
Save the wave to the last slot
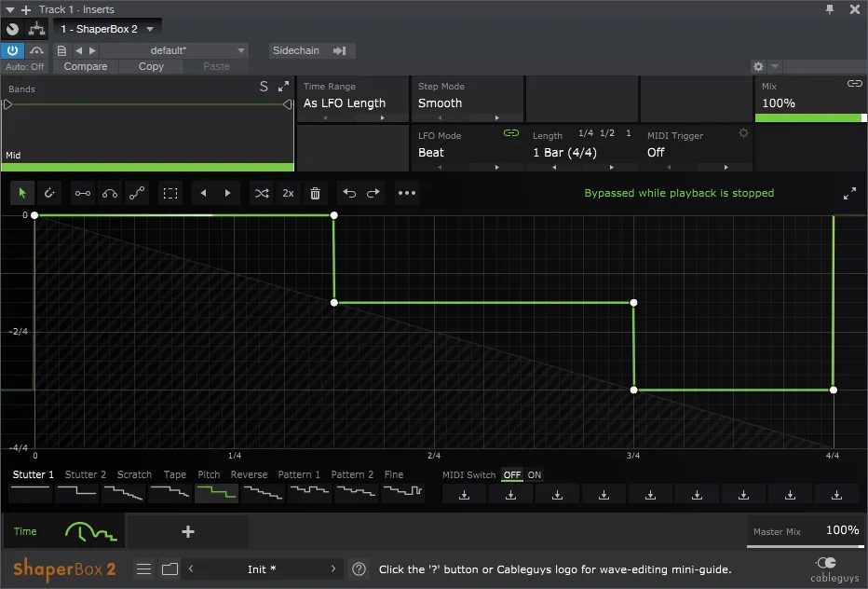point(836,495)
